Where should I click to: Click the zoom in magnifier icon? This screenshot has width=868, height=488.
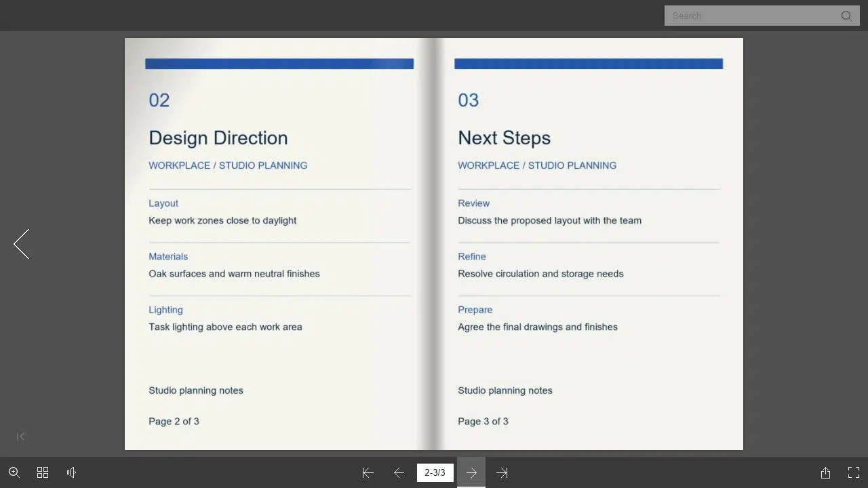14,472
